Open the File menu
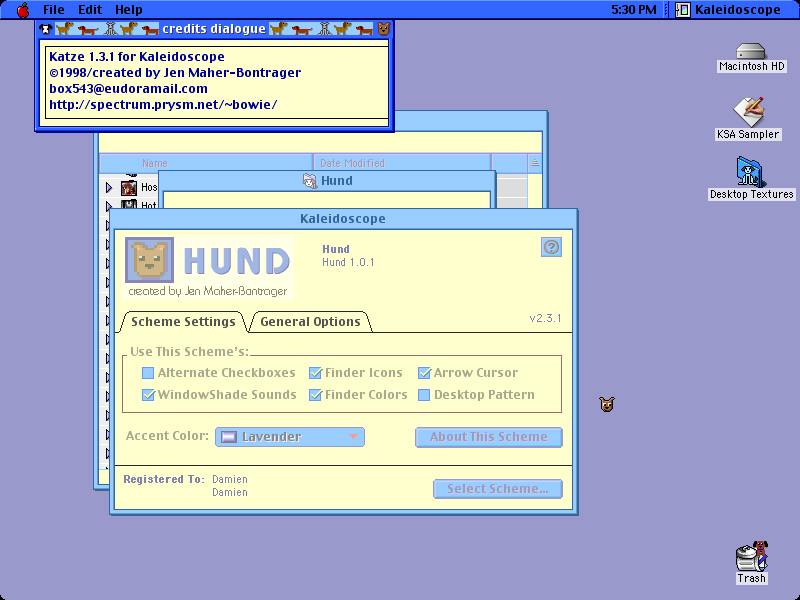 54,10
